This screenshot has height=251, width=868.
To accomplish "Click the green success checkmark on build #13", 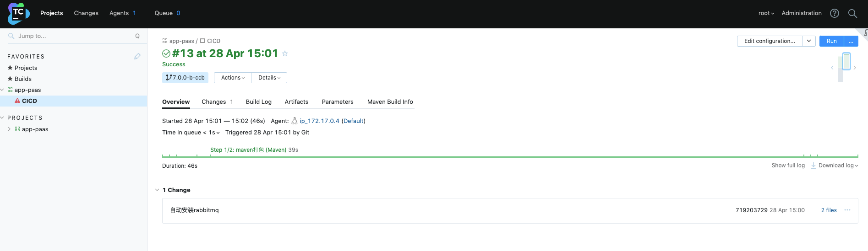I will [x=166, y=53].
